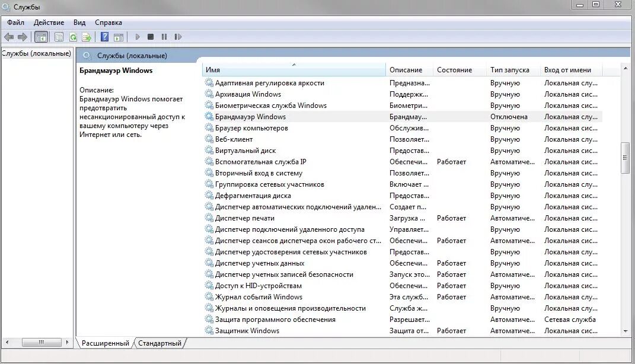Click the services list scroll down arrow
The height and width of the screenshot is (364, 635).
(x=626, y=331)
